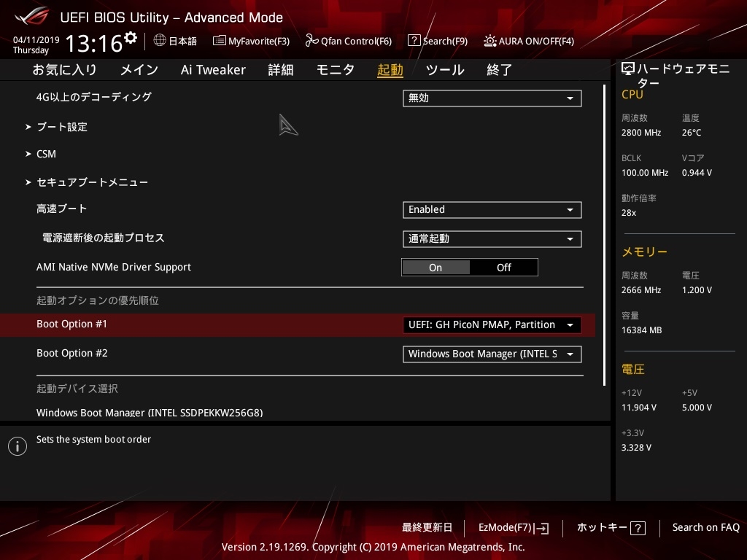Click CPU frequency value 2800 MHz
The width and height of the screenshot is (747, 560).
click(x=641, y=133)
